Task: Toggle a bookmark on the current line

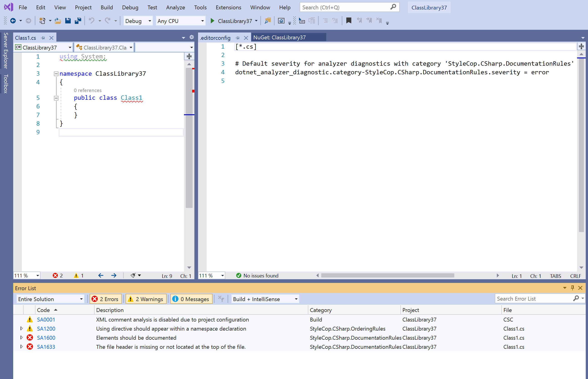Action: coord(349,21)
